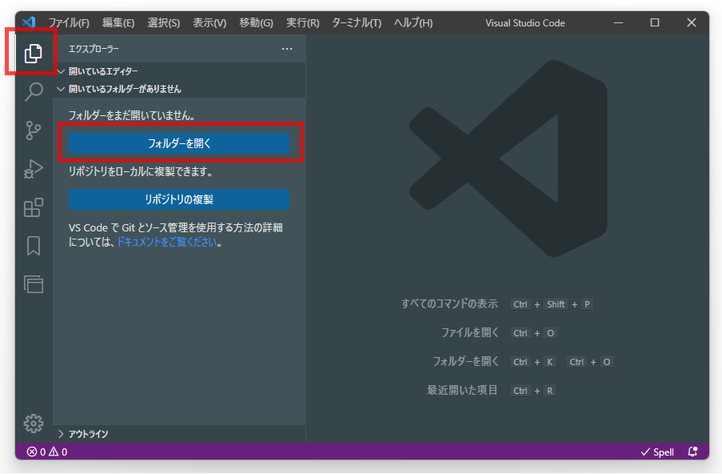Open the stacked windows icon in activity bar
The width and height of the screenshot is (722, 474).
coord(33,284)
